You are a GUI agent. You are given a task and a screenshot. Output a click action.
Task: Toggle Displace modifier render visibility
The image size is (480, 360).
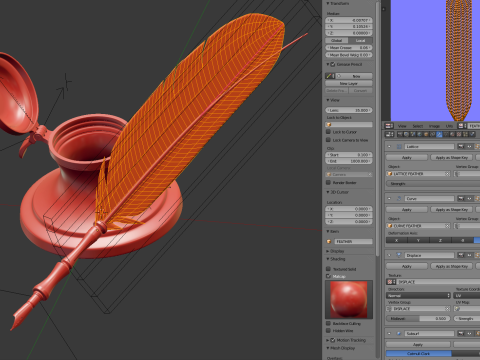pos(461,255)
